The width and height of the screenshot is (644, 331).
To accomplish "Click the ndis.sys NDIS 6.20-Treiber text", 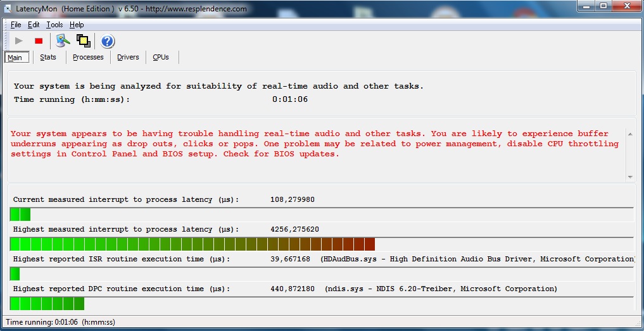I will coord(441,289).
